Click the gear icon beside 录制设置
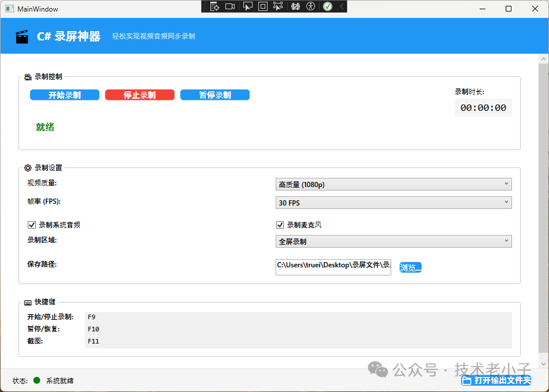This screenshot has width=549, height=392. pos(28,168)
